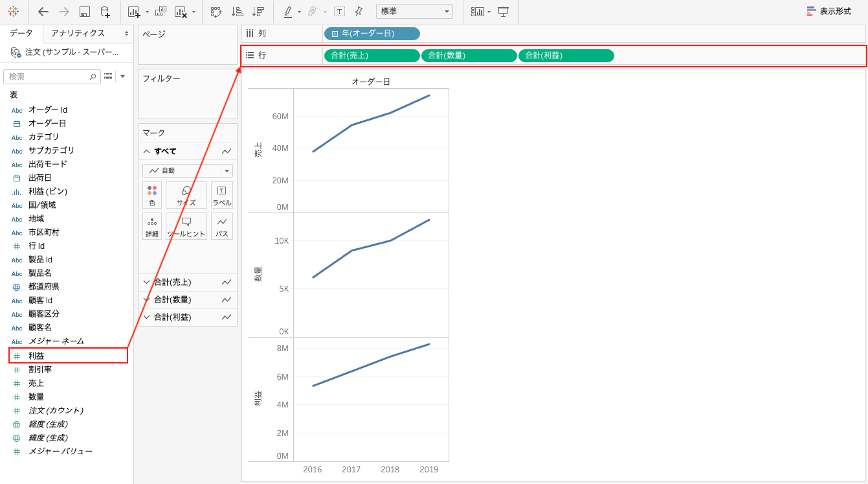Click the 合計(売上) pill on rows
The image size is (868, 484).
[x=372, y=56]
